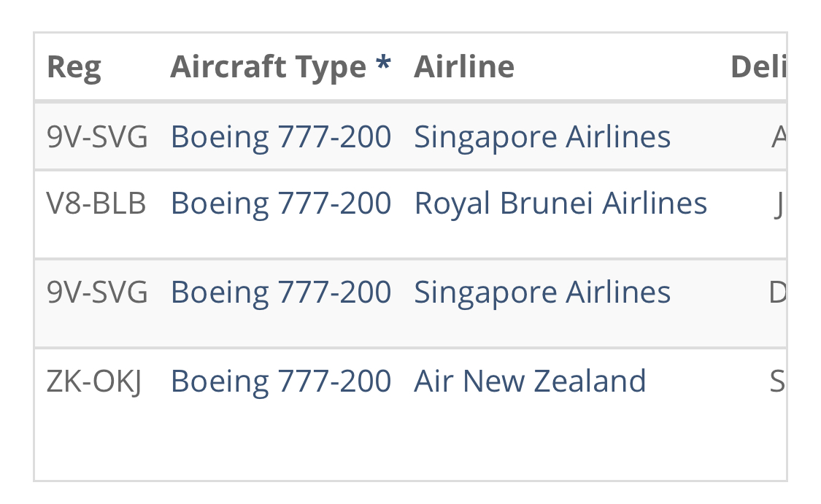Click registration 9V-SVG in the top row
821x504 pixels.
point(97,137)
